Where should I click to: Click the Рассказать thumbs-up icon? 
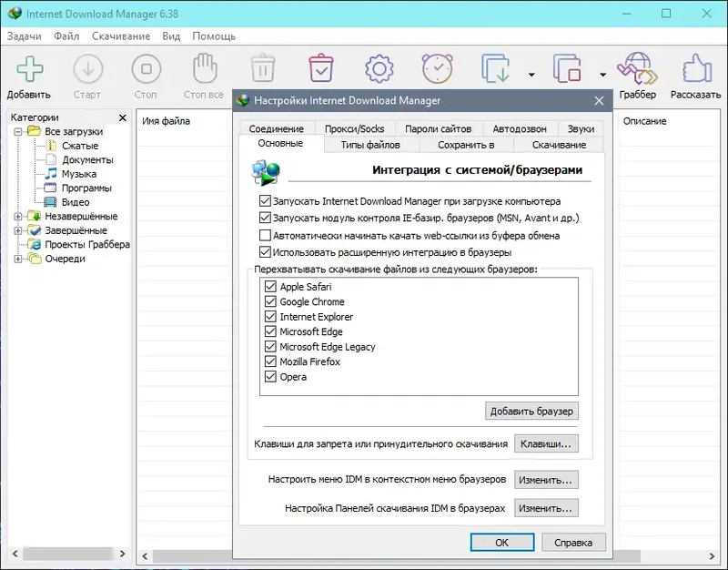[x=695, y=66]
